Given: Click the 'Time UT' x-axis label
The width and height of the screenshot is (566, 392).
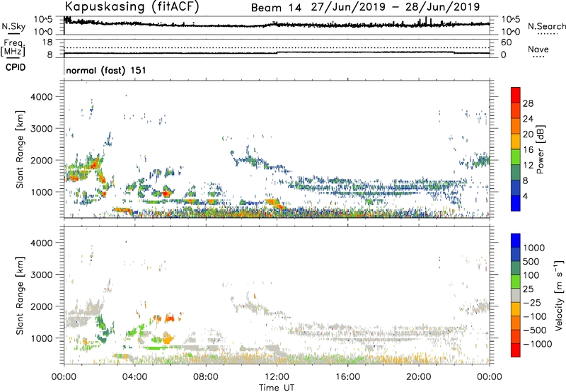Looking at the screenshot, I should [277, 388].
